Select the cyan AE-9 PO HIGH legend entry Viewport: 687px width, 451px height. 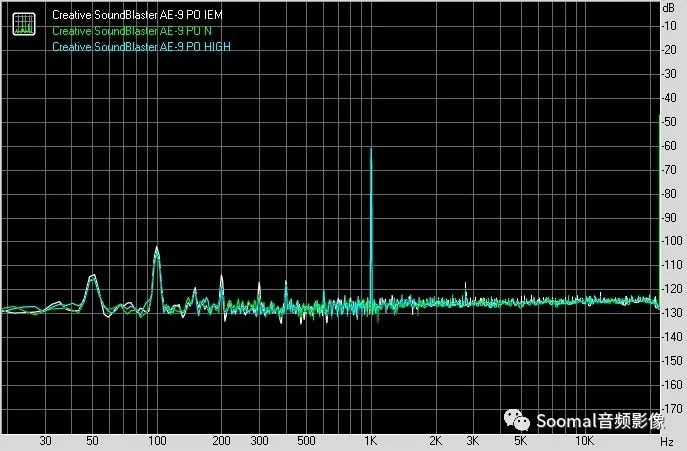141,46
